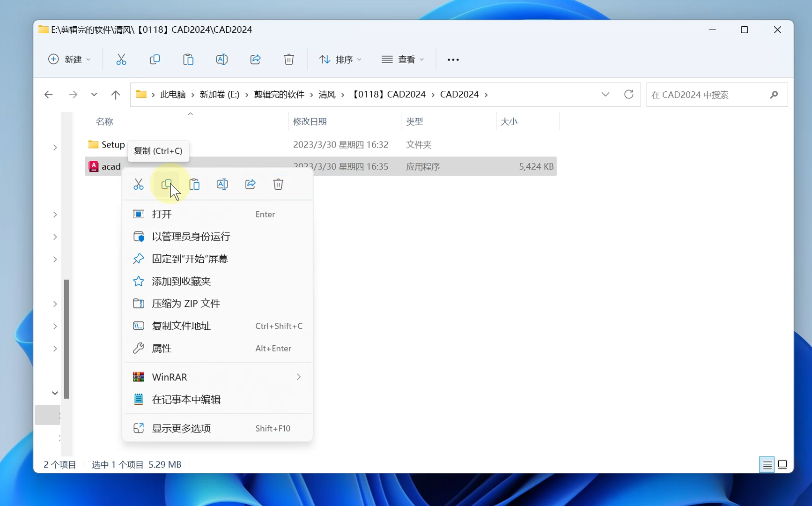This screenshot has width=812, height=506.
Task: Click 清风 in the breadcrumb path
Action: [327, 95]
